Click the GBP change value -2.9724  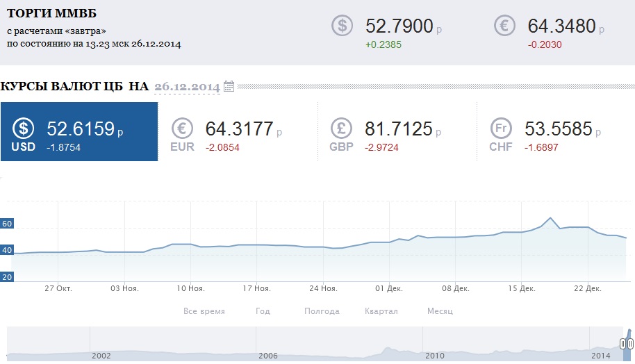(381, 147)
